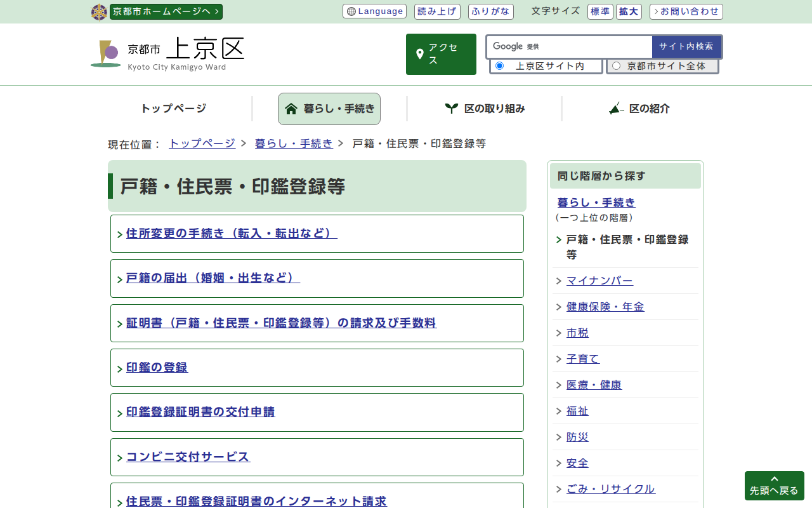Go to the トップページ menu tab
Image resolution: width=812 pixels, height=508 pixels.
173,109
